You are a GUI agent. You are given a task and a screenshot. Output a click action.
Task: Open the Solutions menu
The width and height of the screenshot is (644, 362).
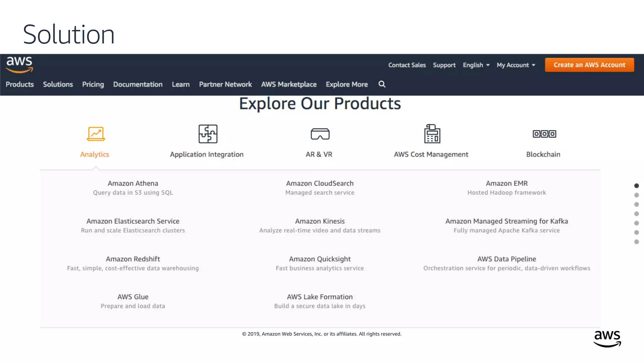pos(58,84)
